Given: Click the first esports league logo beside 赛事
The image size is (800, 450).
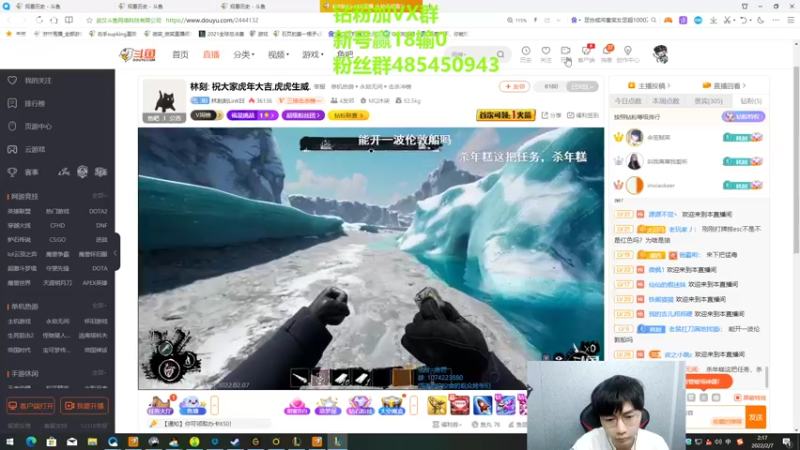Looking at the screenshot, I should pyautogui.click(x=64, y=172).
